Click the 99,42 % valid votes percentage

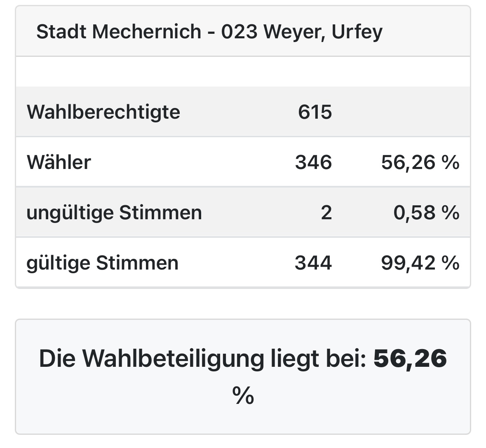420,263
